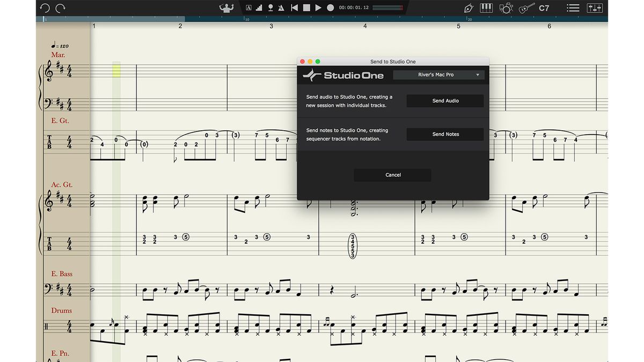This screenshot has height=362, width=644.
Task: Open the text style dropdown marked A
Action: [247, 7]
